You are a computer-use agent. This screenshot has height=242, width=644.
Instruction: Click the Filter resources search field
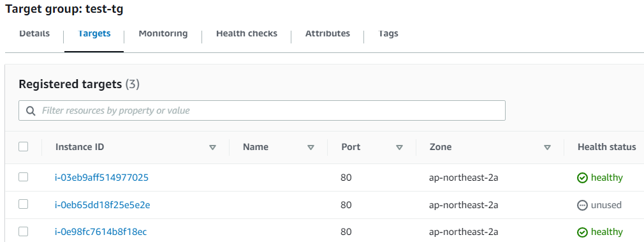pyautogui.click(x=261, y=110)
